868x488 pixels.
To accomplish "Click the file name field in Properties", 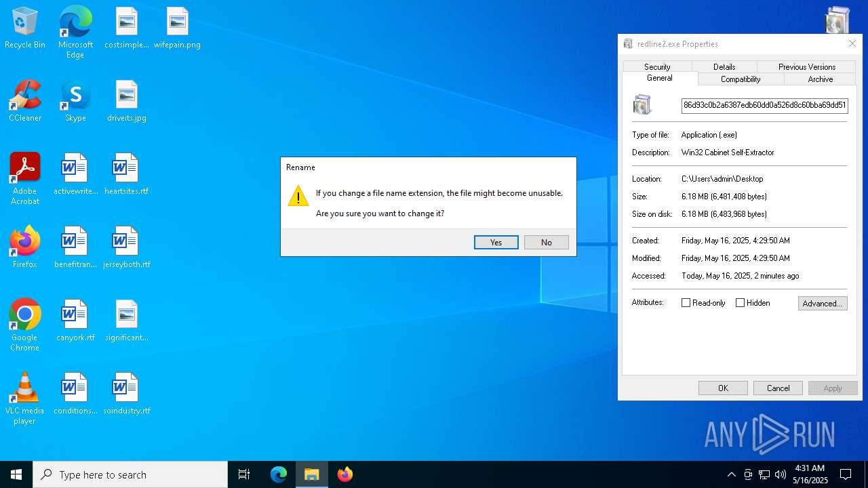I will point(765,105).
